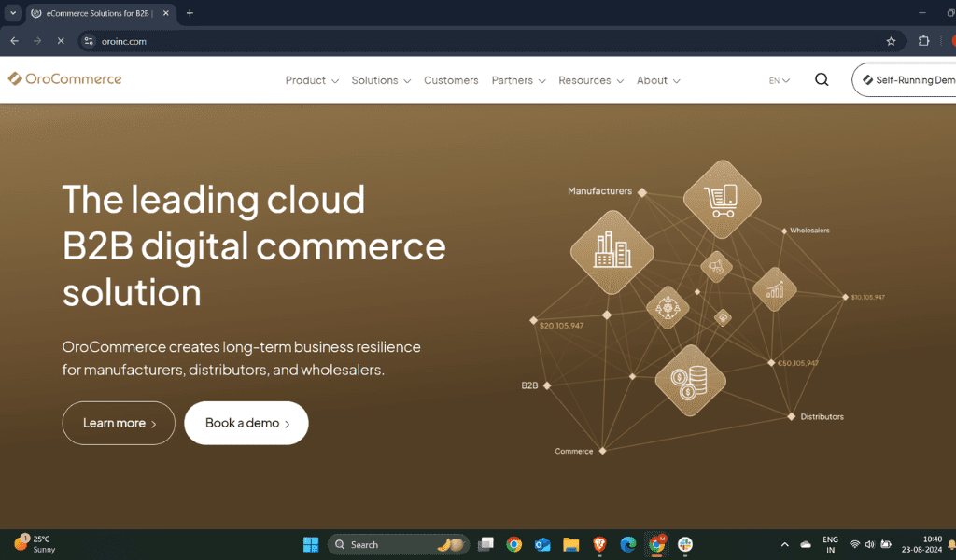
Task: Click the Learn more button
Action: (119, 423)
